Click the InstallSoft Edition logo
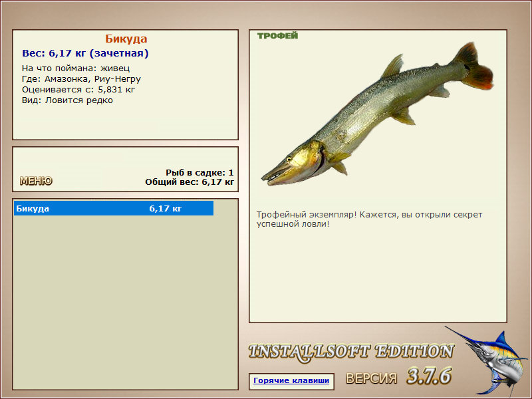Image resolution: width=532 pixels, height=399 pixels. pyautogui.click(x=351, y=352)
